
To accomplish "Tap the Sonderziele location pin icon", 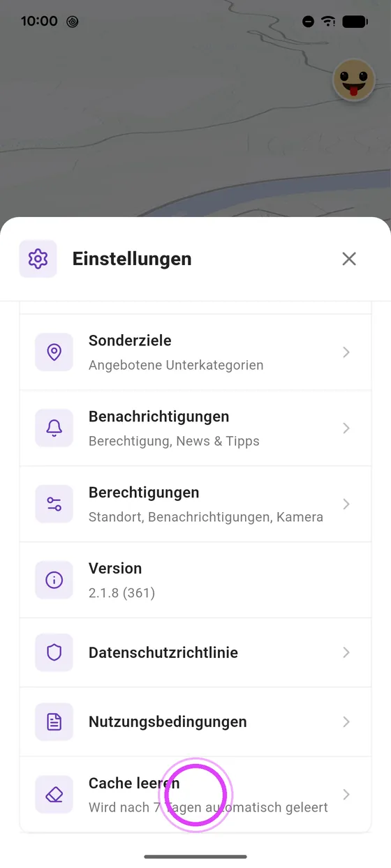I will click(54, 352).
